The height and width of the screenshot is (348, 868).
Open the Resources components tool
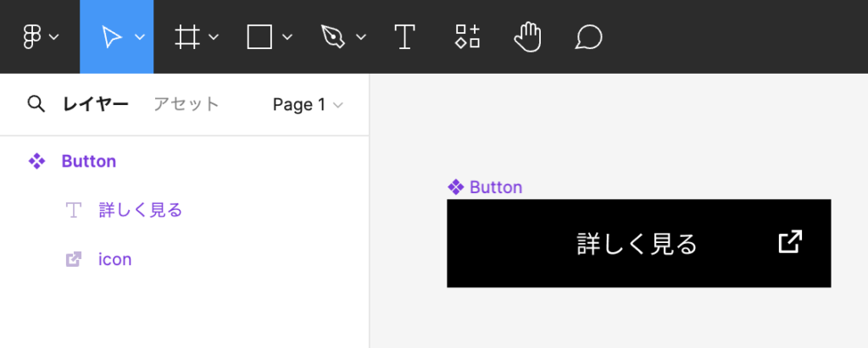(467, 37)
